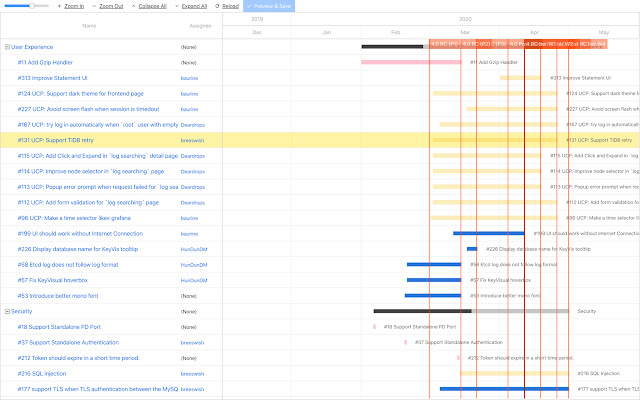Open issue #227 Avoid screen flash
The height and width of the screenshot is (400, 640).
point(88,109)
